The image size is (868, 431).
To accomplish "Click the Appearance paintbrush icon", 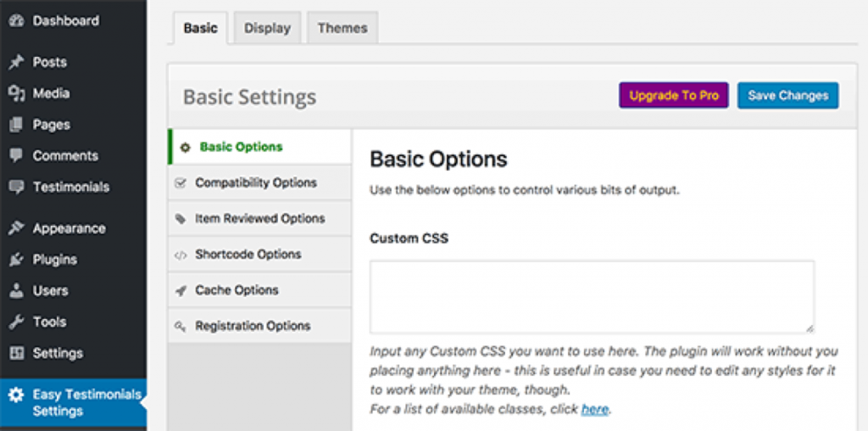I will click(x=17, y=228).
